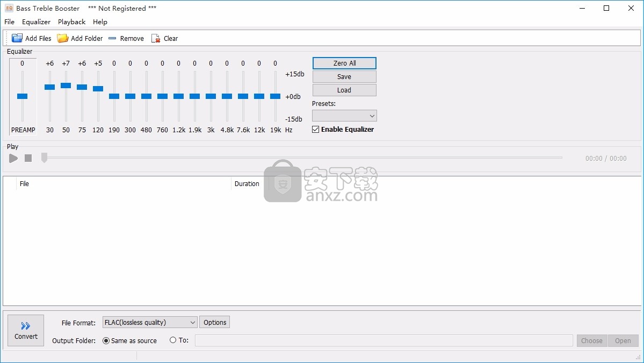Select the To: output folder option
Screen dimensions: 644x363
pyautogui.click(x=173, y=340)
